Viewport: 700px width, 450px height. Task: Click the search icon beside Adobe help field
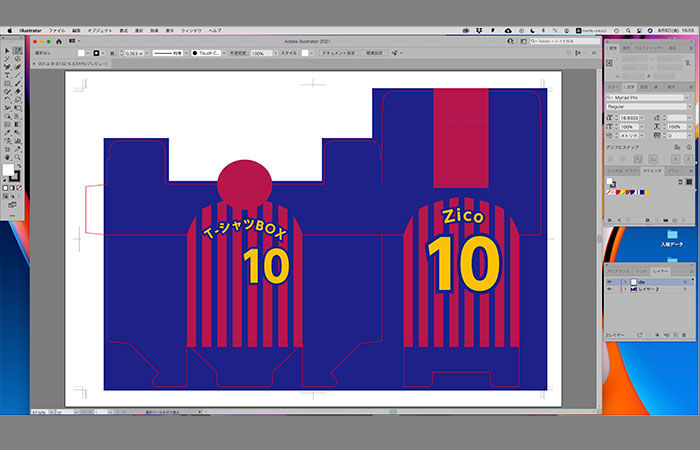coord(532,42)
